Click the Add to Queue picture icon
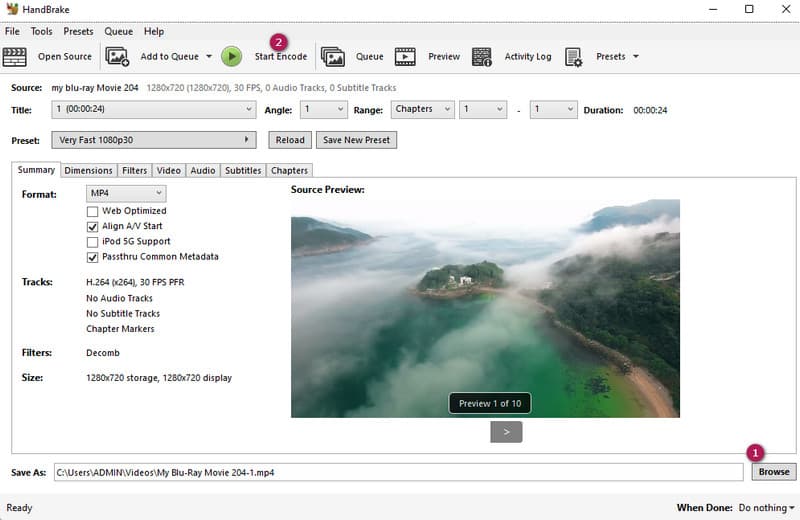This screenshot has width=800, height=520. 117,57
